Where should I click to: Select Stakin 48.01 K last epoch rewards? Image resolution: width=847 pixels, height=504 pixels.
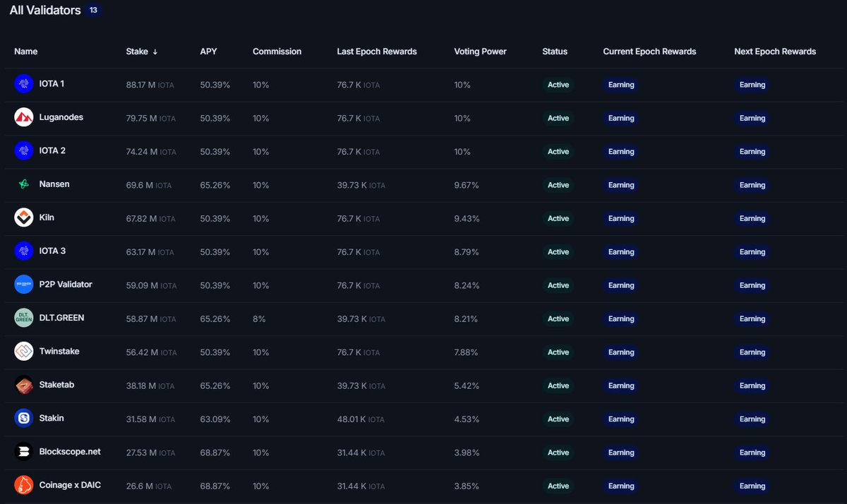click(x=361, y=419)
